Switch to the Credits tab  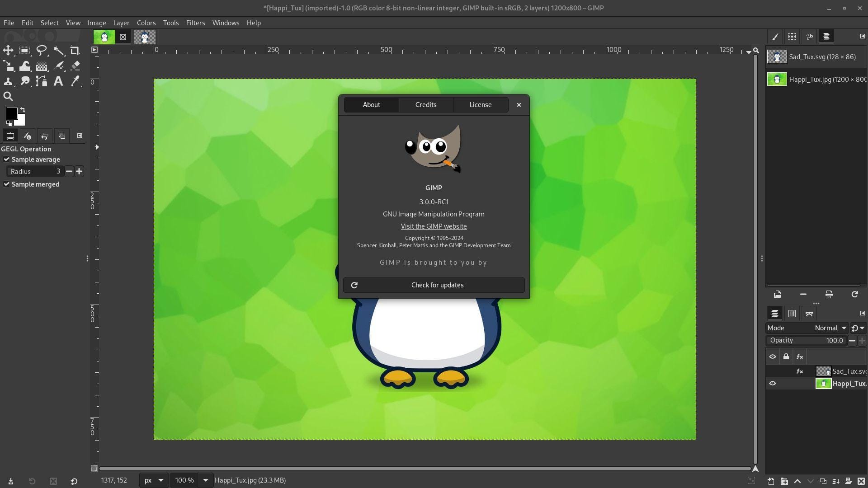(x=425, y=104)
